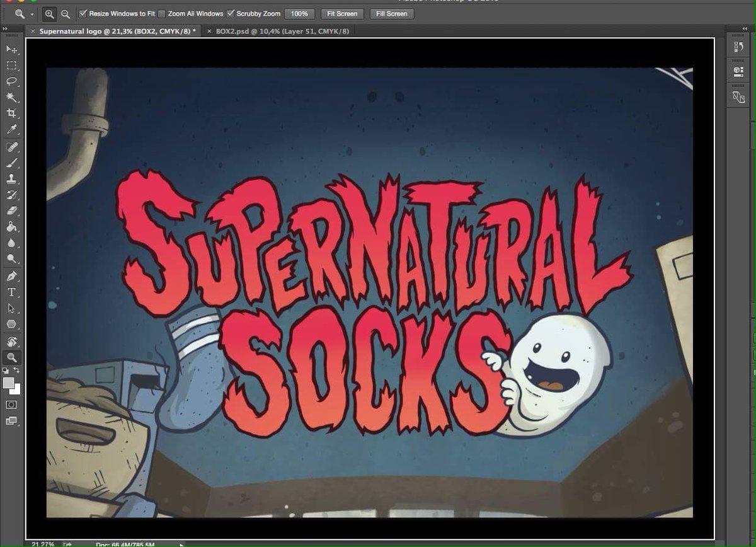756x547 pixels.
Task: Open the tool preset picker dropdown arrow
Action: (x=31, y=14)
